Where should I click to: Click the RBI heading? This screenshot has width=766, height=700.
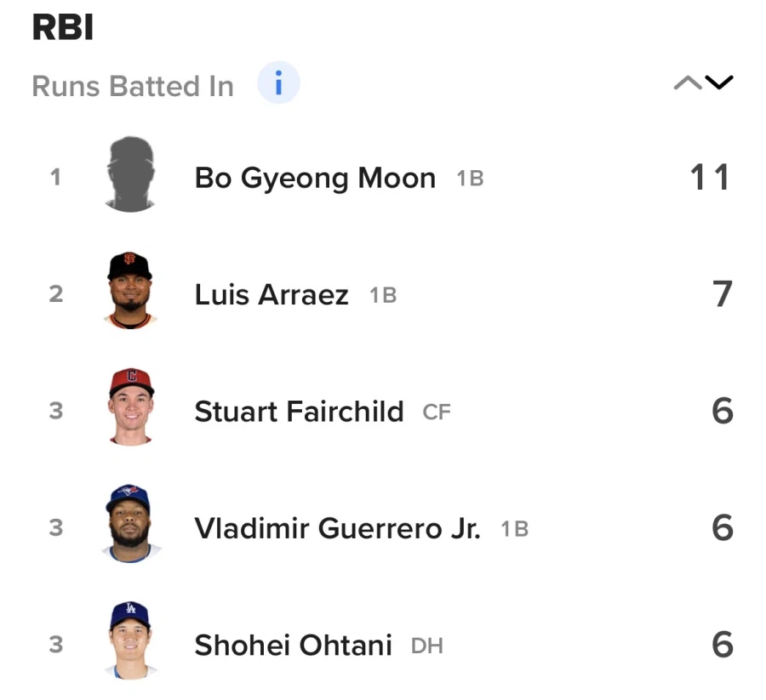62,28
